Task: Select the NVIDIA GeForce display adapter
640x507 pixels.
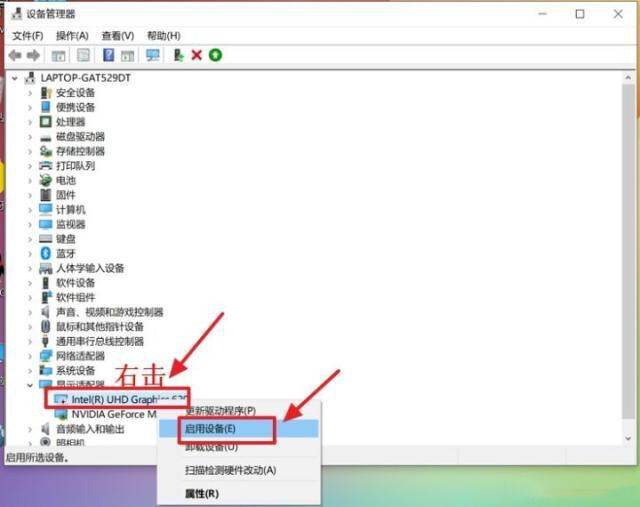Action: (x=113, y=414)
